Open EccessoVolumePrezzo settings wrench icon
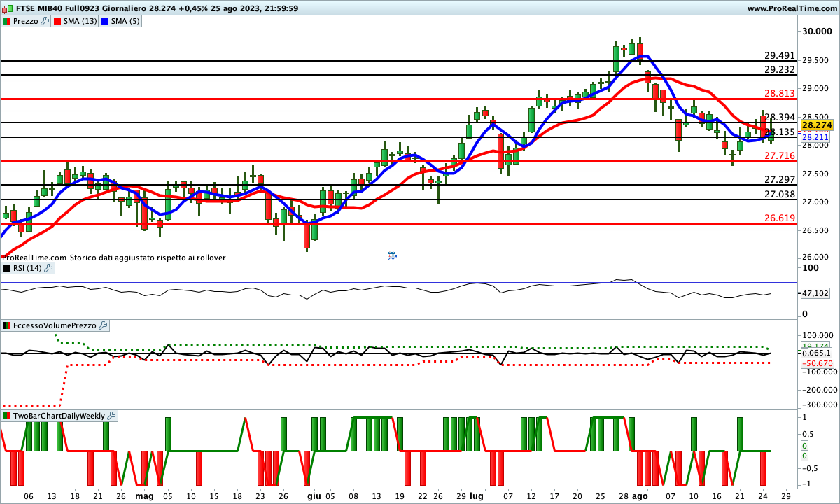 pyautogui.click(x=103, y=325)
